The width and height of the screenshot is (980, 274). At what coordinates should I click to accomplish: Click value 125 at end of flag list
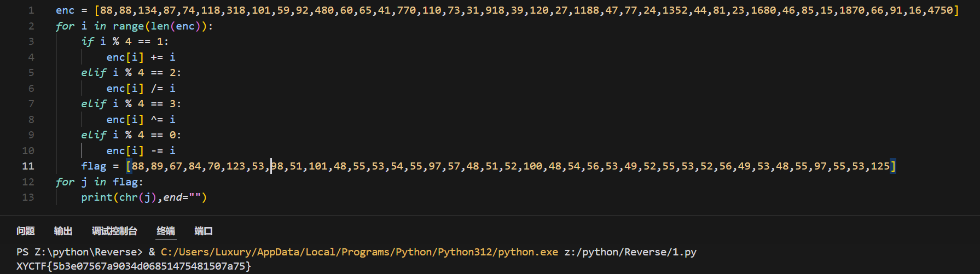(x=880, y=166)
